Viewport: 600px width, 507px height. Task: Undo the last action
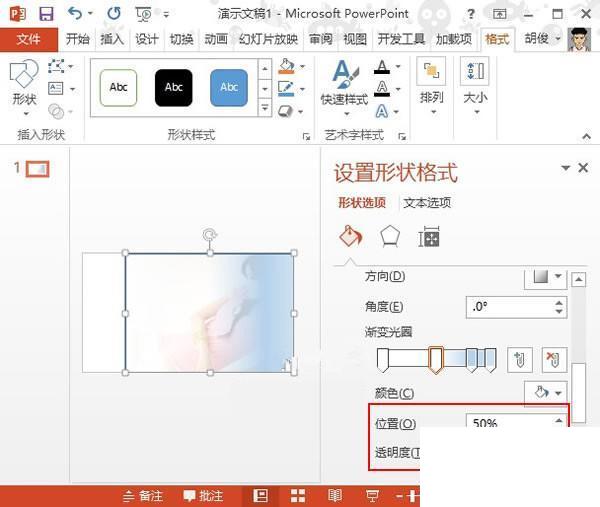[x=75, y=14]
